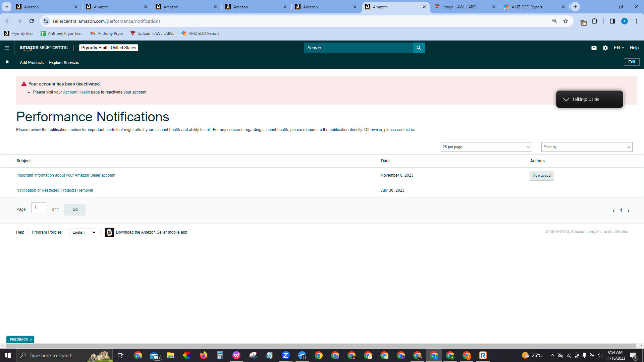Open the notification center icon
The width and height of the screenshot is (644, 362).
[633, 355]
